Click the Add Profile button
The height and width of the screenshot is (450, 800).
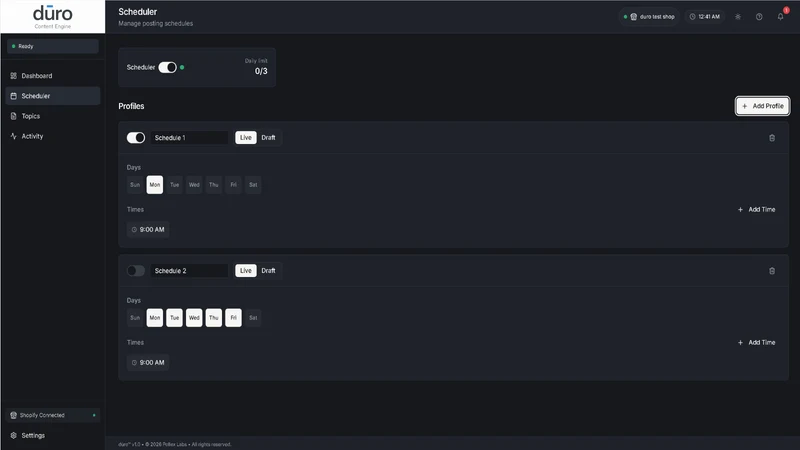[762, 106]
